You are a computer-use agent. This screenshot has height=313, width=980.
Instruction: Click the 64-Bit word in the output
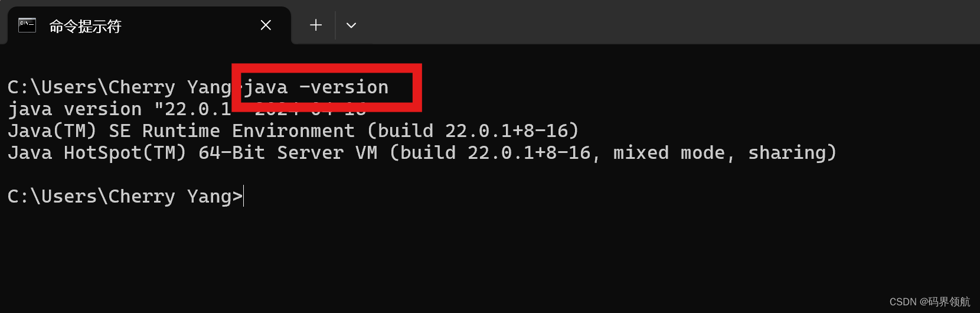231,153
